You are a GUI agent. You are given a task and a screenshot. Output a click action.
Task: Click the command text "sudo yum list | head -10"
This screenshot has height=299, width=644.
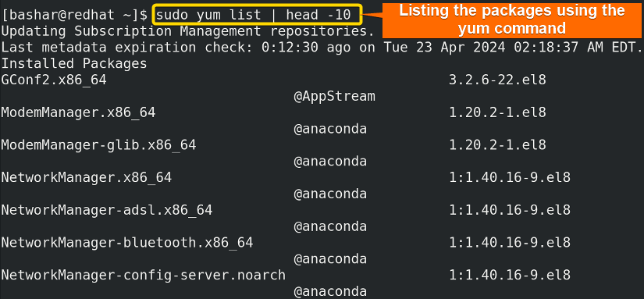(x=254, y=15)
